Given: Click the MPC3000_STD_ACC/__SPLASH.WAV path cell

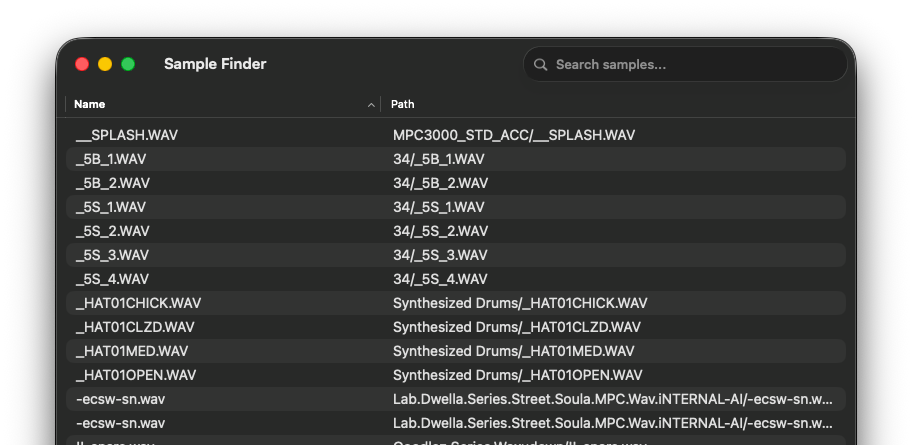Looking at the screenshot, I should click(514, 135).
